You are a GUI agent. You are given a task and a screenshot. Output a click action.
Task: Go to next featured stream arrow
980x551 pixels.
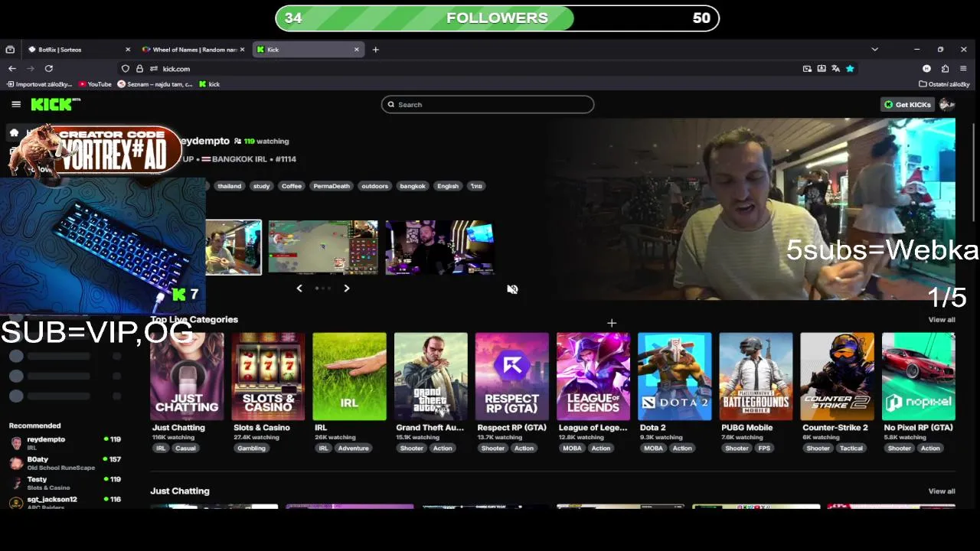(x=346, y=289)
